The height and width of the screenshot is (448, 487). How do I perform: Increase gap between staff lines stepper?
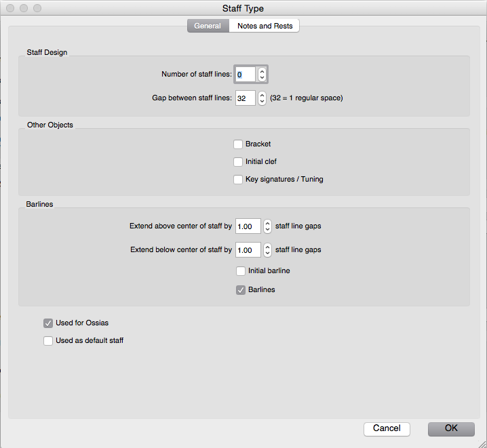coord(262,94)
